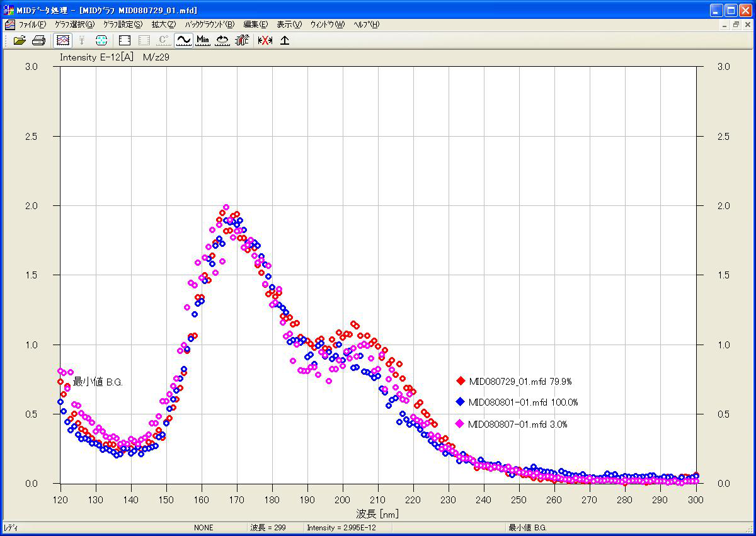Select the MID080801-01.mfd 100.0% legend label
Screen dimensions: 756x536
pyautogui.click(x=523, y=402)
